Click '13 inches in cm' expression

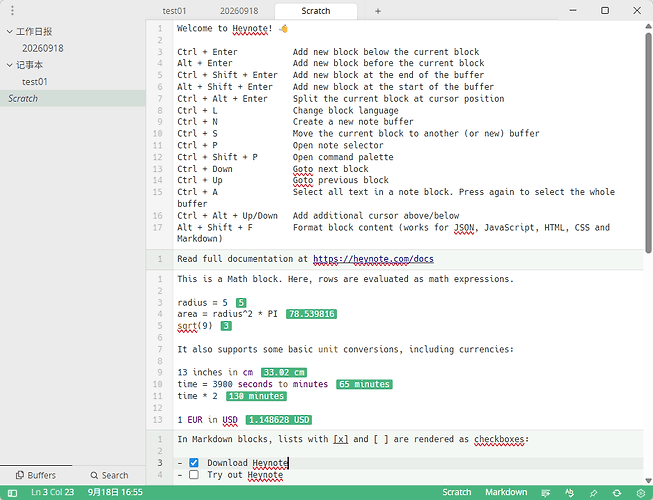click(x=215, y=372)
